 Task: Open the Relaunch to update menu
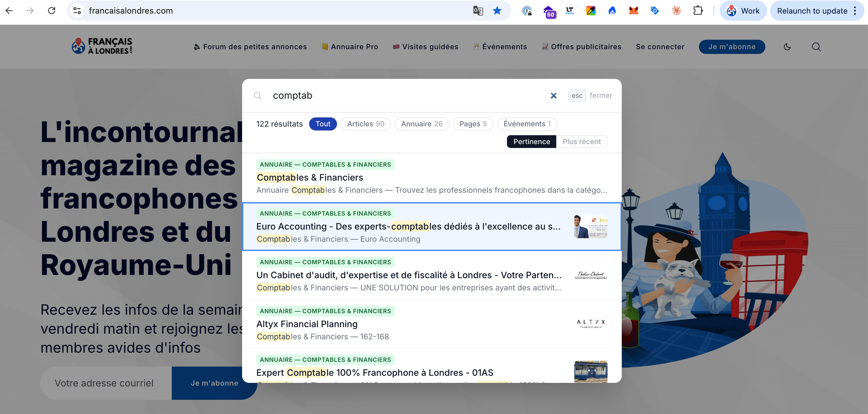(816, 11)
